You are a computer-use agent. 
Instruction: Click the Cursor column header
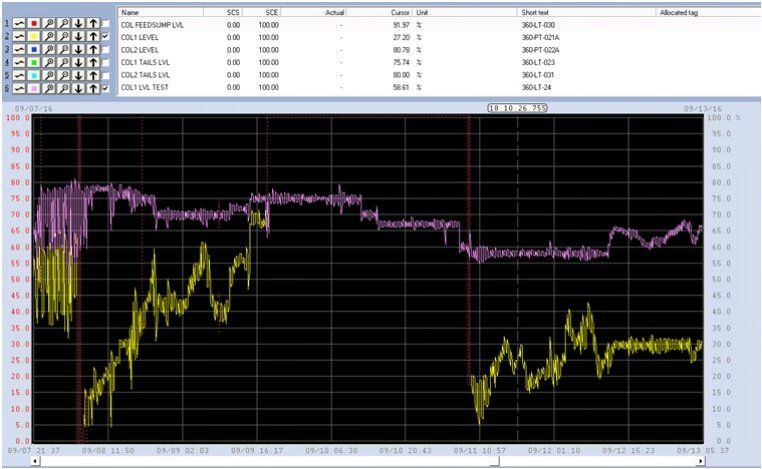(379, 12)
